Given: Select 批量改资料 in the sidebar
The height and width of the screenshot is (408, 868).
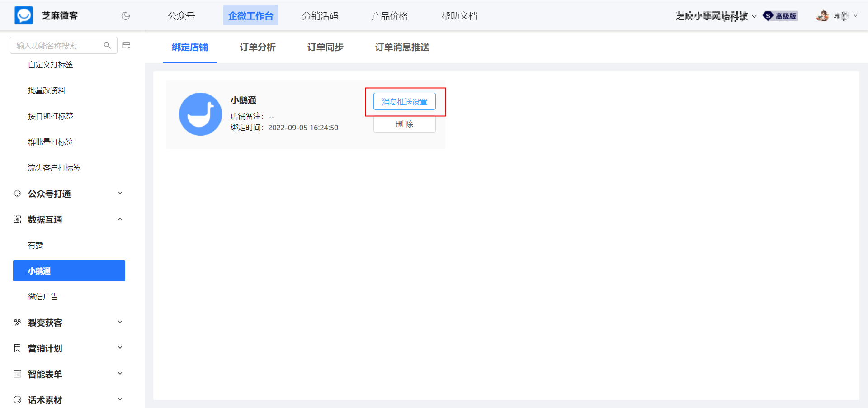Looking at the screenshot, I should coord(47,90).
